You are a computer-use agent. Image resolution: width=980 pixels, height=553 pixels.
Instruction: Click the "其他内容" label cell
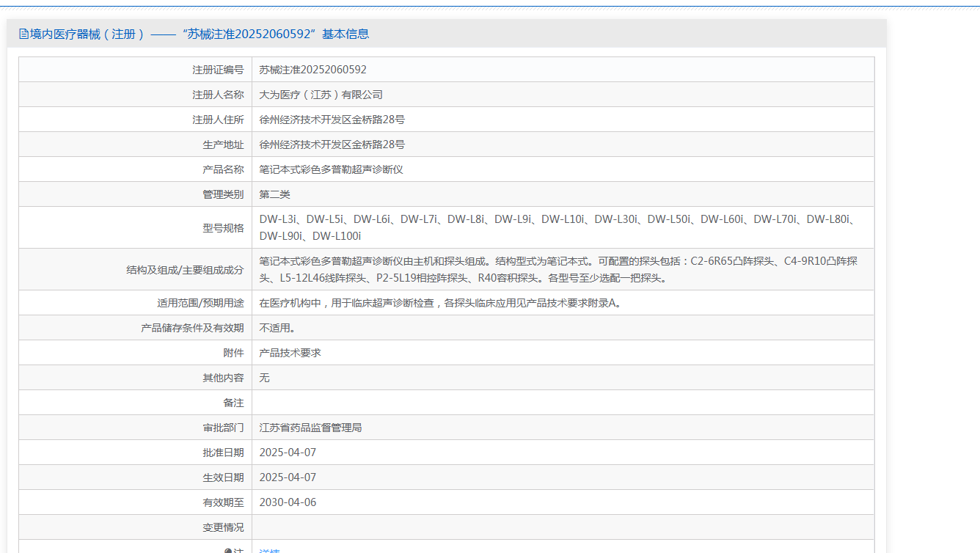(x=136, y=378)
